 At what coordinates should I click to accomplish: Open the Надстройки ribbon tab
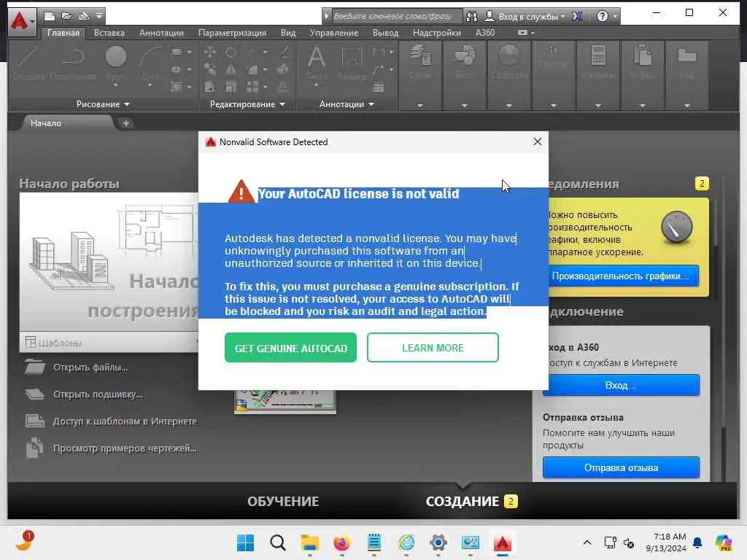pyautogui.click(x=437, y=32)
